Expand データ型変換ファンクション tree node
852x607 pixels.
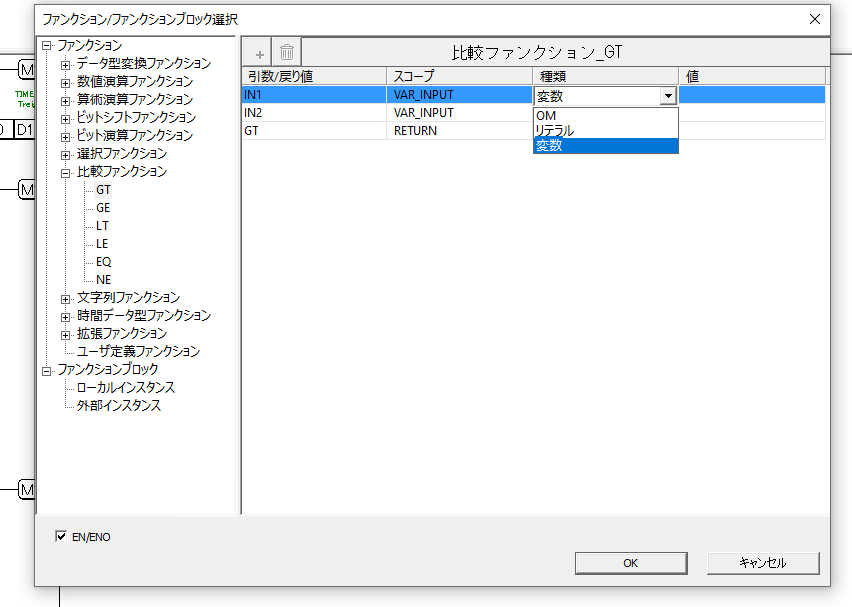pyautogui.click(x=66, y=64)
